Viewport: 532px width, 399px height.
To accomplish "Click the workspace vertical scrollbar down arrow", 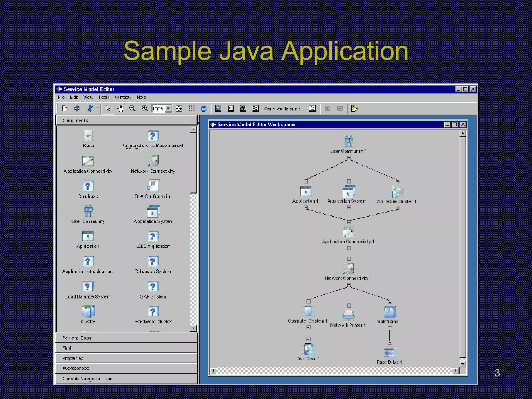I will tap(462, 364).
